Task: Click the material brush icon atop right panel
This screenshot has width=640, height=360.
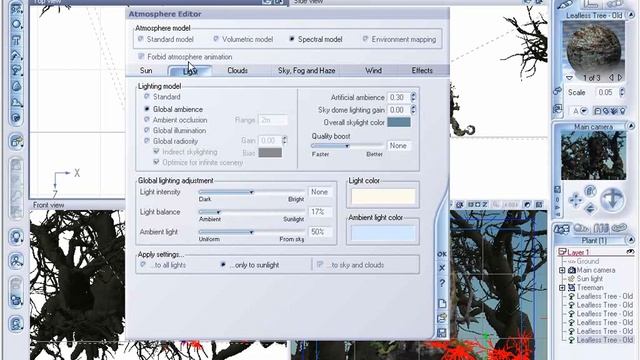Action: click(x=566, y=4)
